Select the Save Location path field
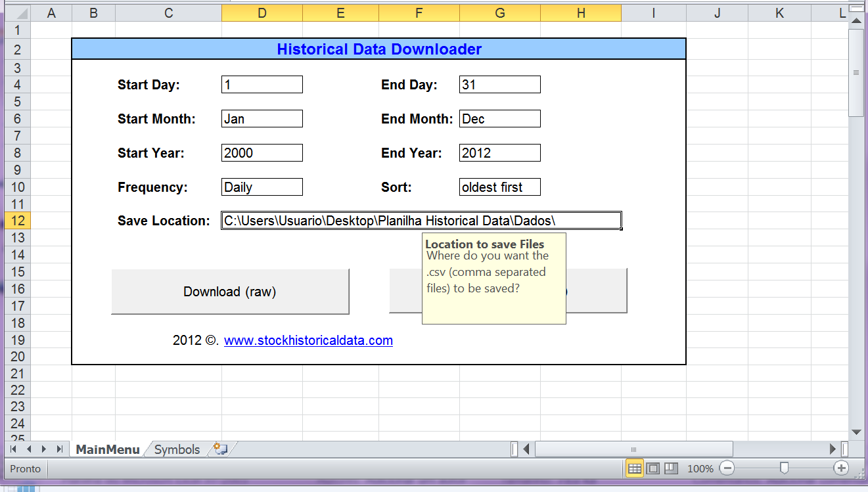The image size is (868, 492). 421,221
